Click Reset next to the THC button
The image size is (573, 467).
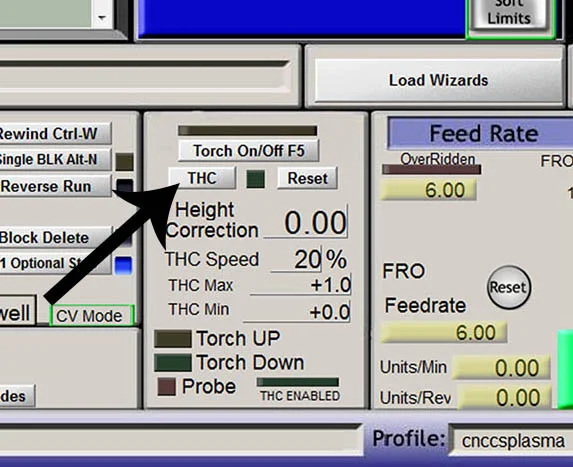click(307, 178)
